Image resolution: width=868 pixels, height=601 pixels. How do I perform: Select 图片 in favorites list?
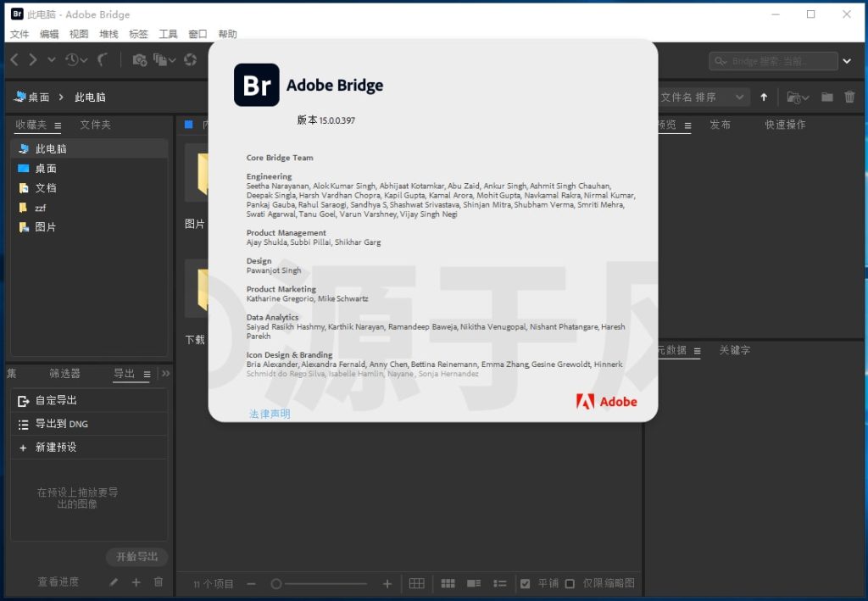click(89, 227)
